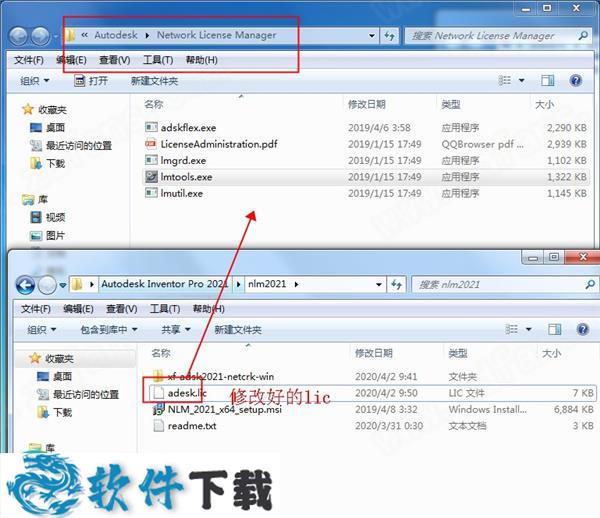Open 文件(F) menu in nlm2021 window
Viewport: 600px width, 518px height.
(36, 309)
